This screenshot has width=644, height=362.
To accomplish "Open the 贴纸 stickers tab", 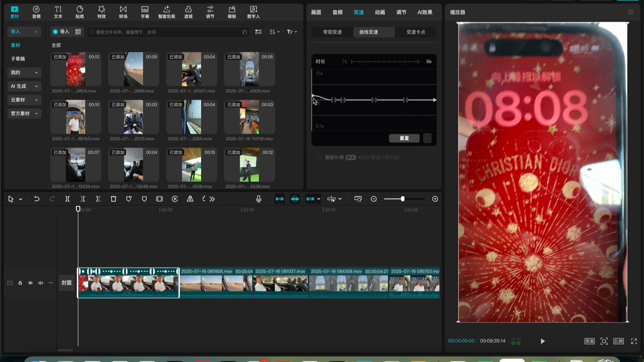I will 79,12.
